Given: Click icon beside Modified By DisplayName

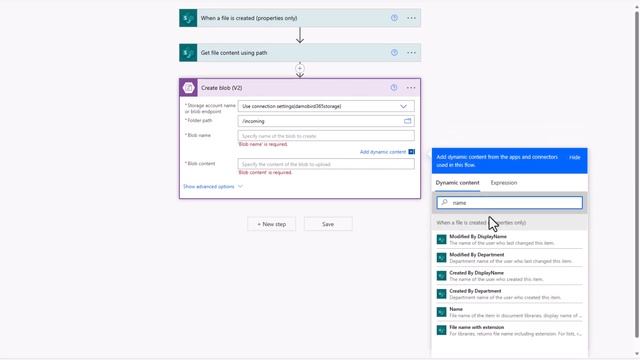Looking at the screenshot, I should click(441, 240).
